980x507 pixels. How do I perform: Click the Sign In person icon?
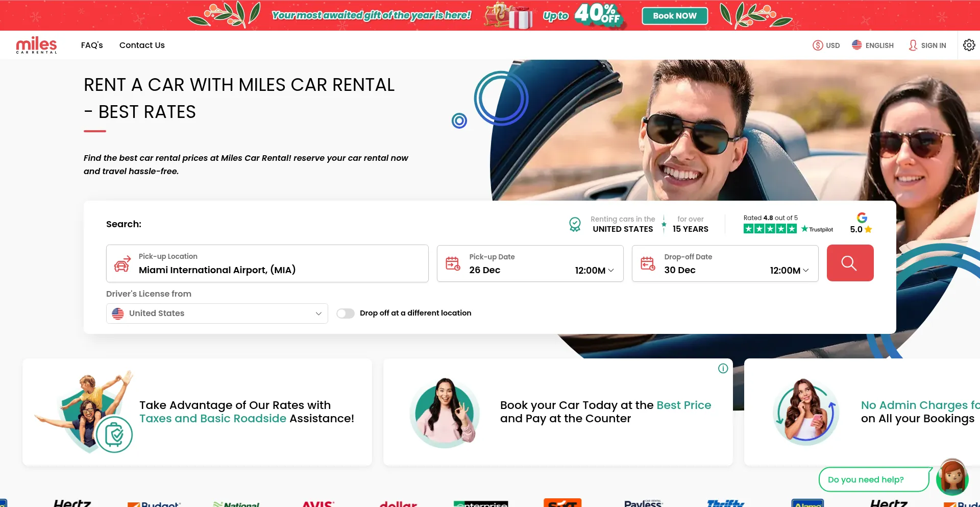coord(913,45)
